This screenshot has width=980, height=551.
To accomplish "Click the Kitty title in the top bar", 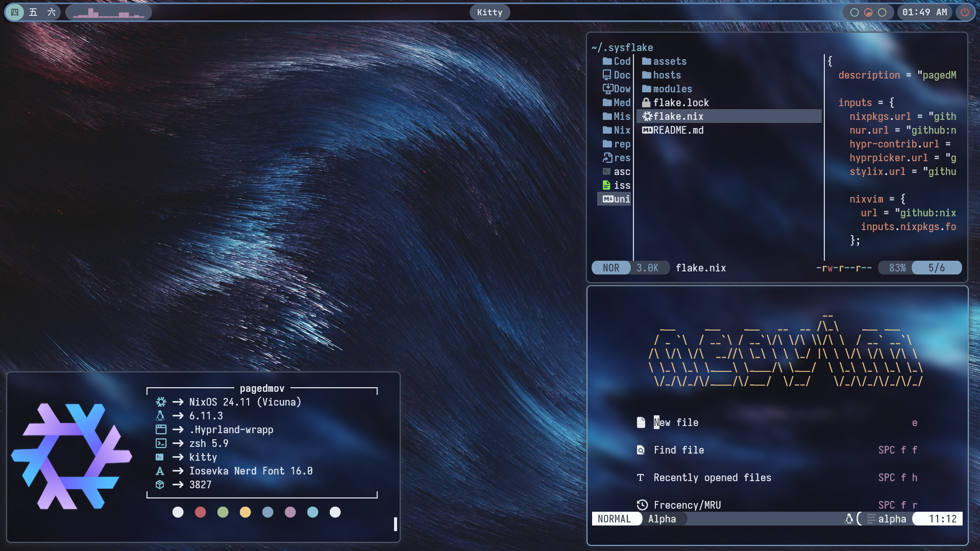I will pos(489,12).
